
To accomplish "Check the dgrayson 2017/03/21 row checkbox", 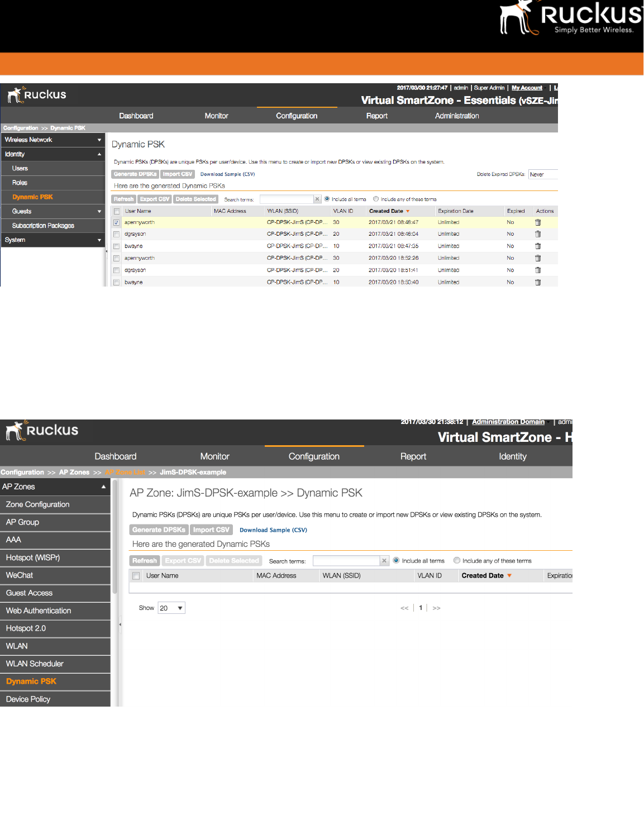I will [117, 235].
